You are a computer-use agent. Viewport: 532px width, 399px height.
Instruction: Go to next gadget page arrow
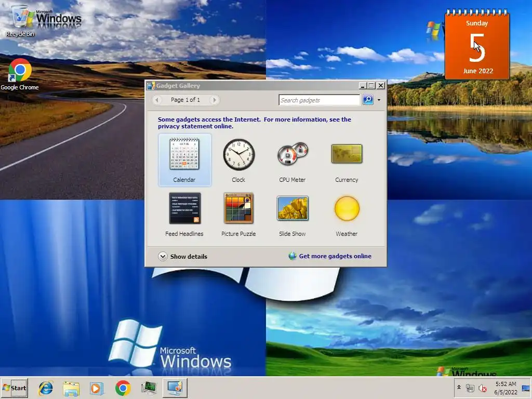[x=214, y=100]
